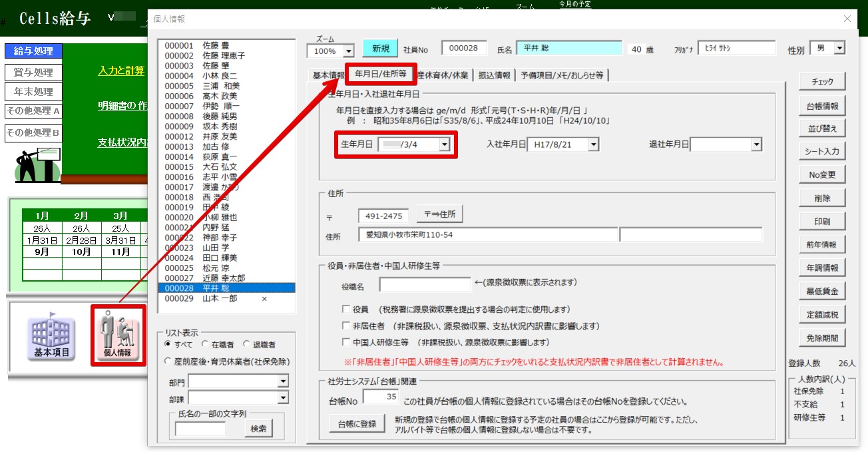Close the 個人情報 dialog window
This screenshot has width=868, height=452.
[x=847, y=19]
